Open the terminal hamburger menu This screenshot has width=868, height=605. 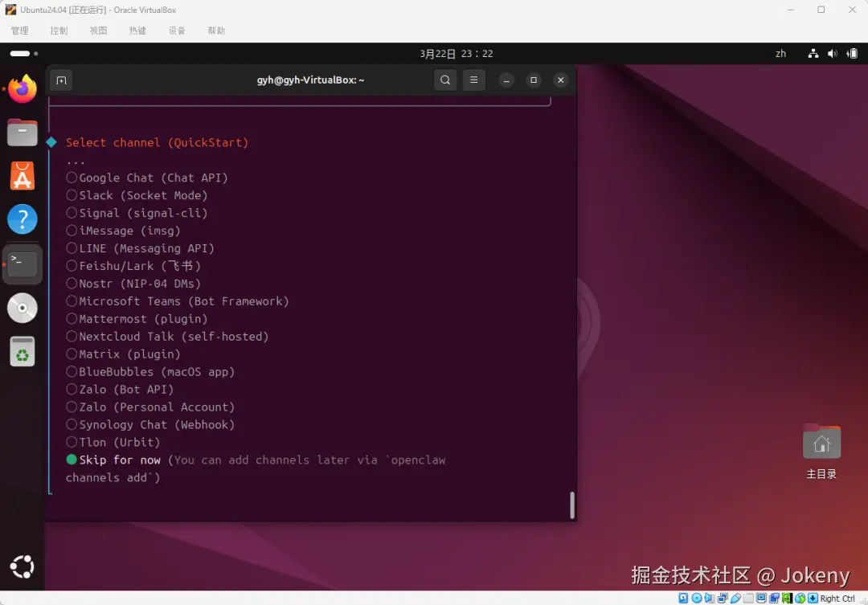click(x=474, y=80)
